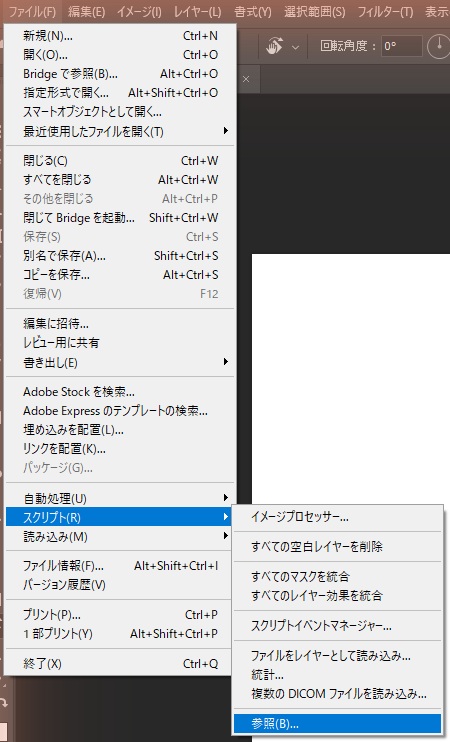Open the 書式(Y) menu
This screenshot has width=450, height=742.
(253, 11)
